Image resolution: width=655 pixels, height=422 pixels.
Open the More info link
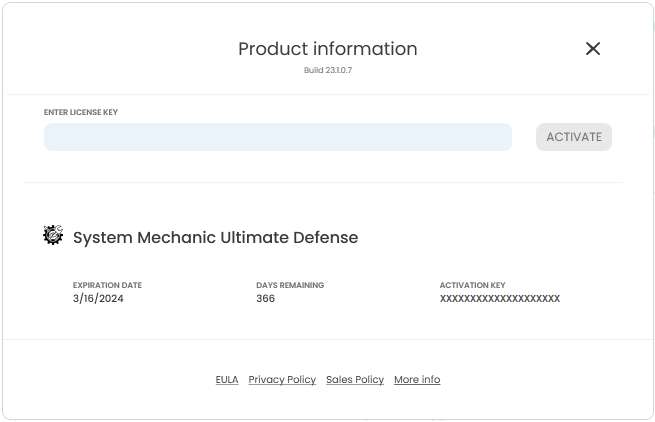pos(417,379)
